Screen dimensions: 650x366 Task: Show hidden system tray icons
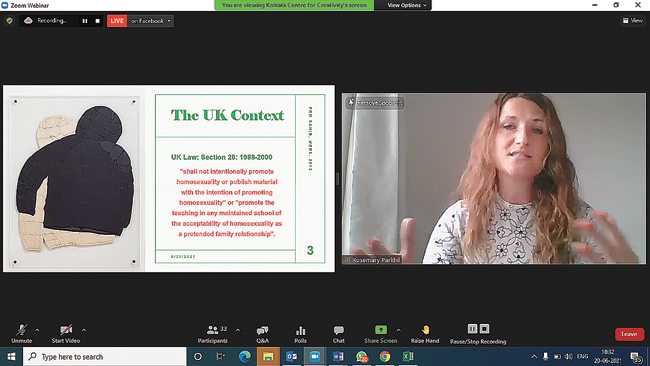click(534, 356)
